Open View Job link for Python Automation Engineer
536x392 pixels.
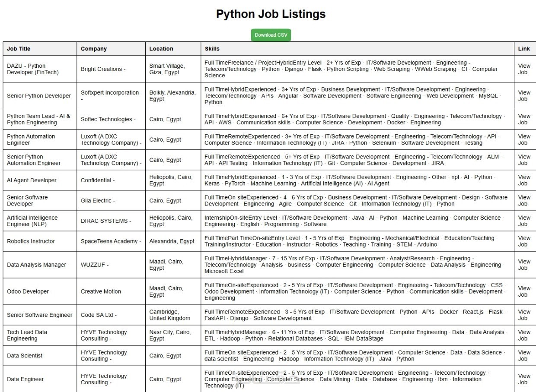pos(524,139)
